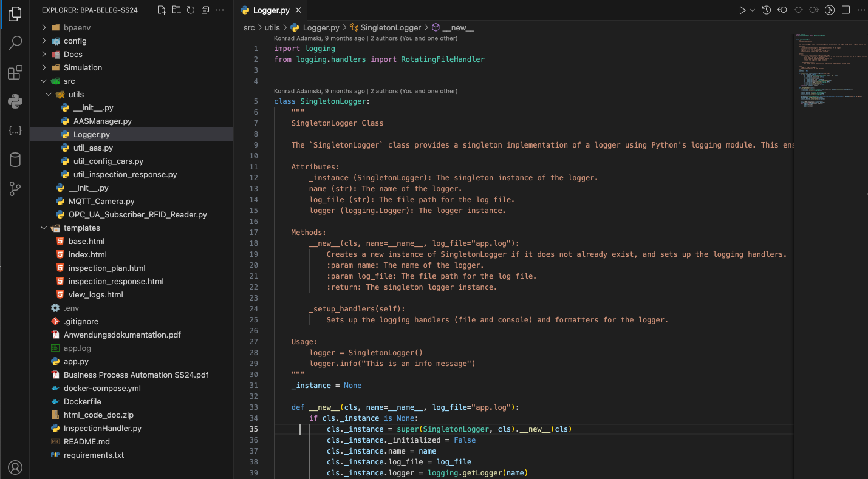This screenshot has width=868, height=479.
Task: Open the database cylinder view in activity bar
Action: click(x=15, y=160)
